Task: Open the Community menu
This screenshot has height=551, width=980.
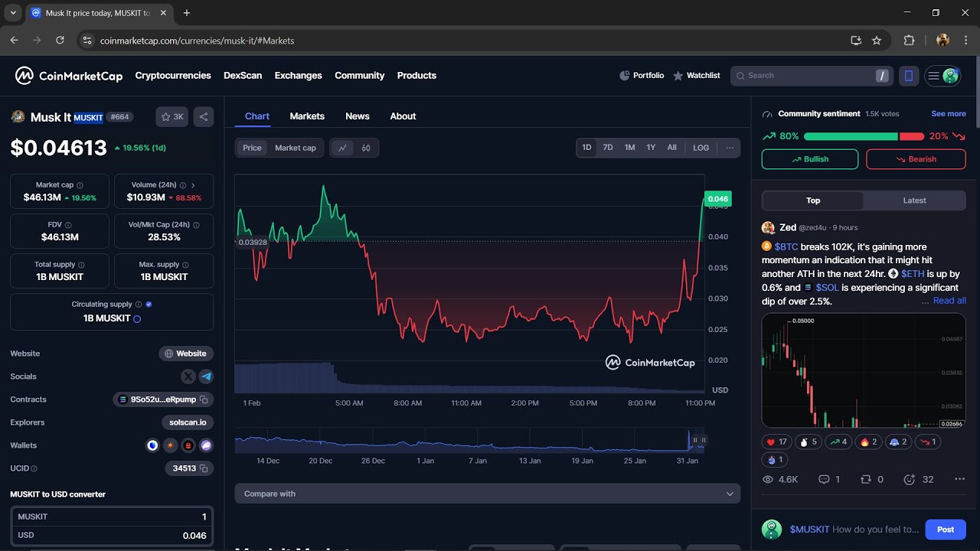Action: (x=360, y=76)
